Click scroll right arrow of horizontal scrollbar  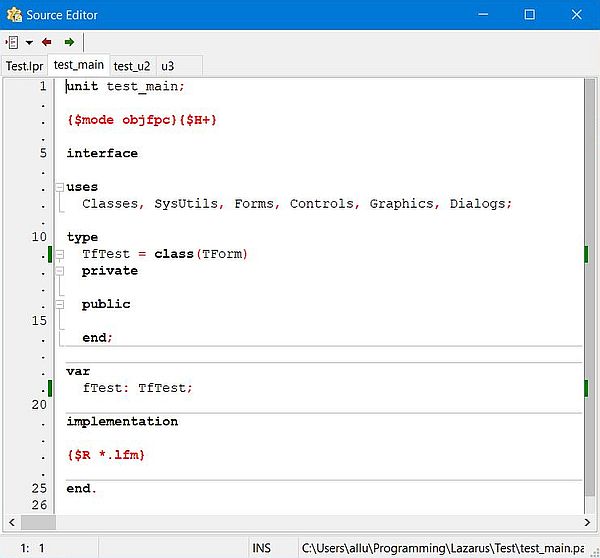pos(587,522)
